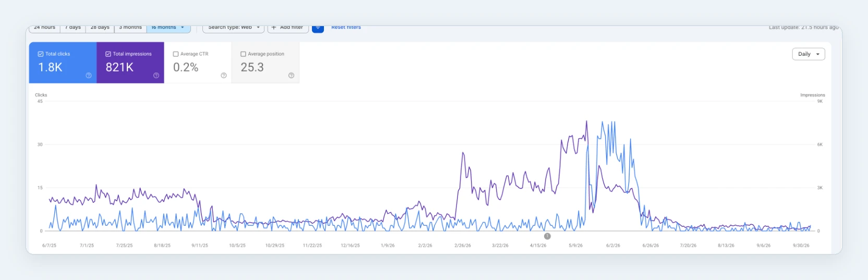This screenshot has height=280, width=868.
Task: Open the Daily granularity dropdown
Action: click(808, 54)
